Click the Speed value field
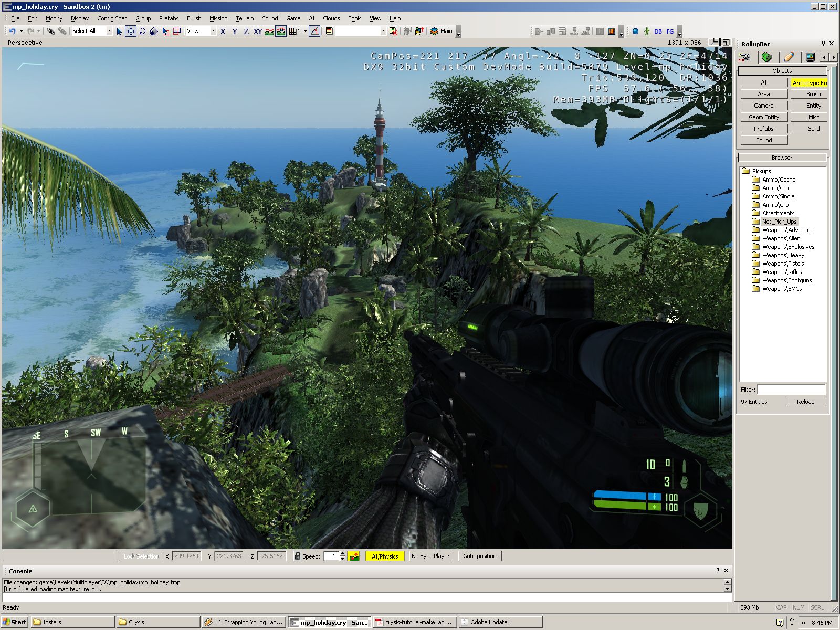The height and width of the screenshot is (630, 840). coord(331,556)
